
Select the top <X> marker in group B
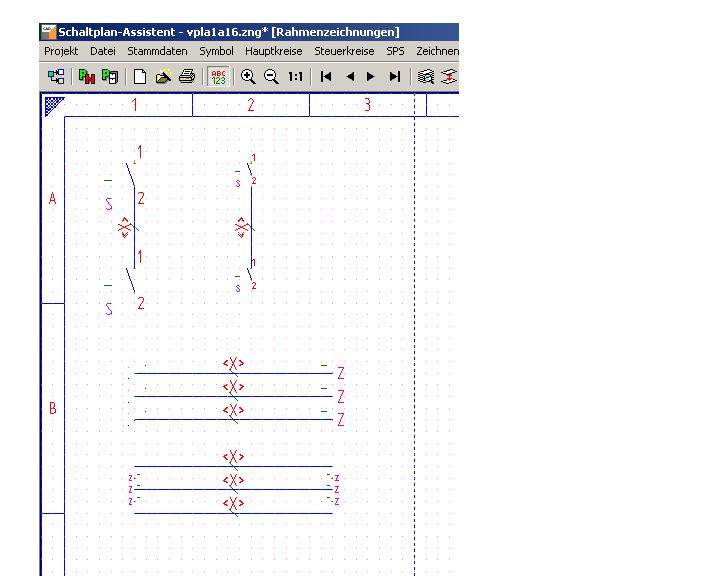pos(233,364)
